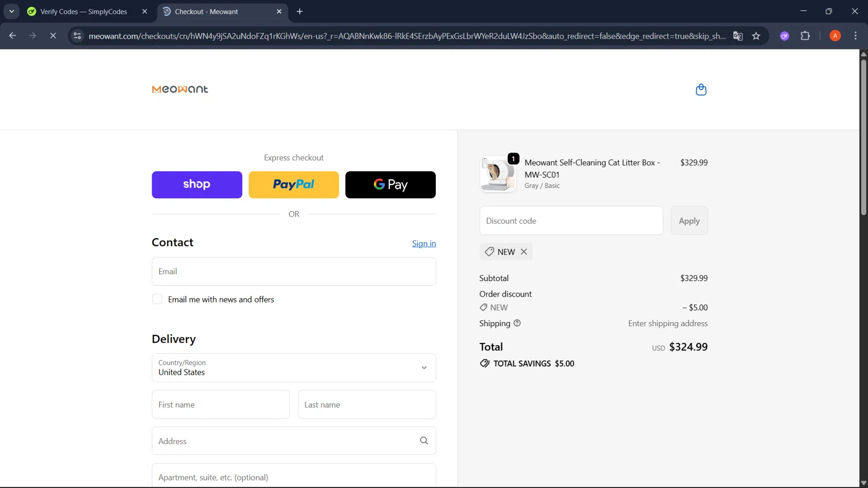Pay with Google Pay button
The image size is (868, 488).
coord(391,184)
